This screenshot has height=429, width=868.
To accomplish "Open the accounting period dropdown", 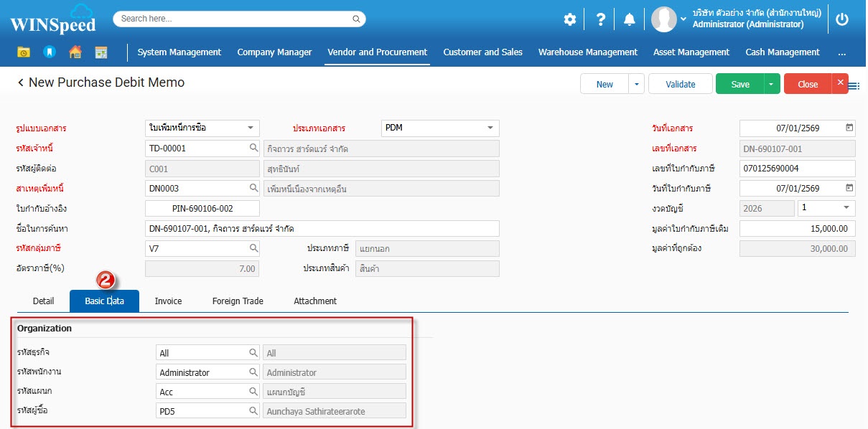I will point(846,208).
